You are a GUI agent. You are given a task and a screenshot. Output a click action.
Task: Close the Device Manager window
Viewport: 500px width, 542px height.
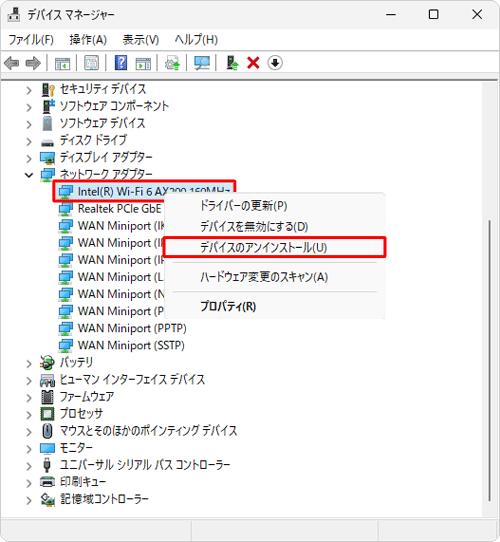pos(477,15)
